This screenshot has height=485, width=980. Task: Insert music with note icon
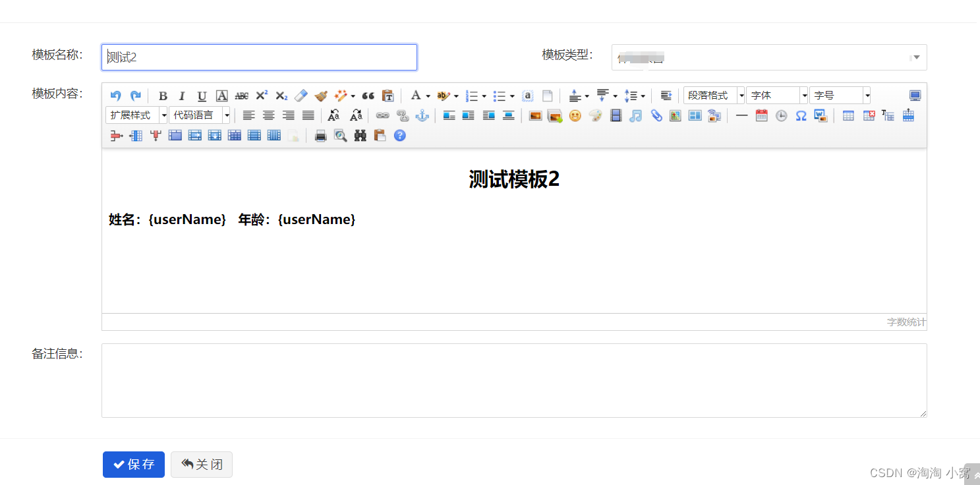[x=635, y=115]
